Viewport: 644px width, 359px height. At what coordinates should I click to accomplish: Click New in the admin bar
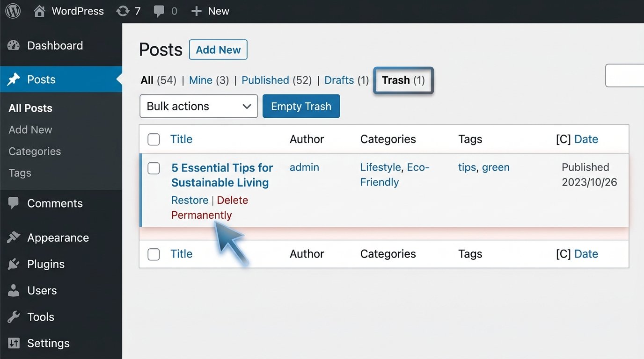(x=219, y=11)
